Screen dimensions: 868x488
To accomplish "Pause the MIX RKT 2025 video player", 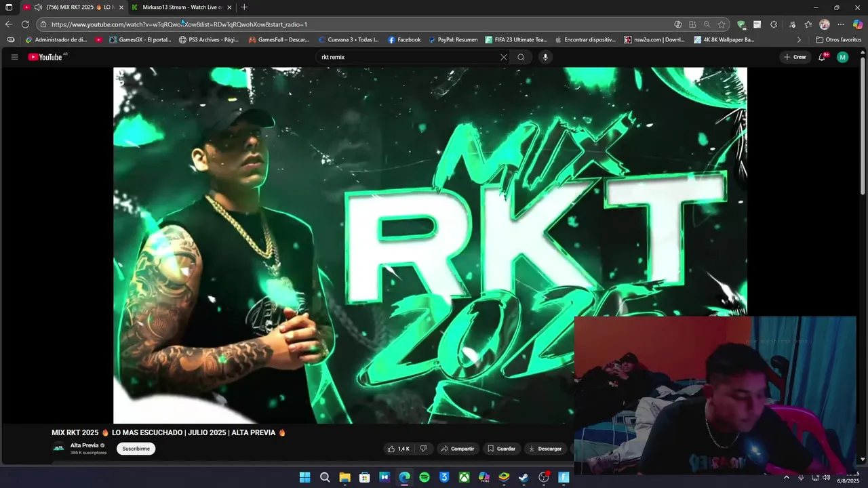I will pyautogui.click(x=430, y=245).
